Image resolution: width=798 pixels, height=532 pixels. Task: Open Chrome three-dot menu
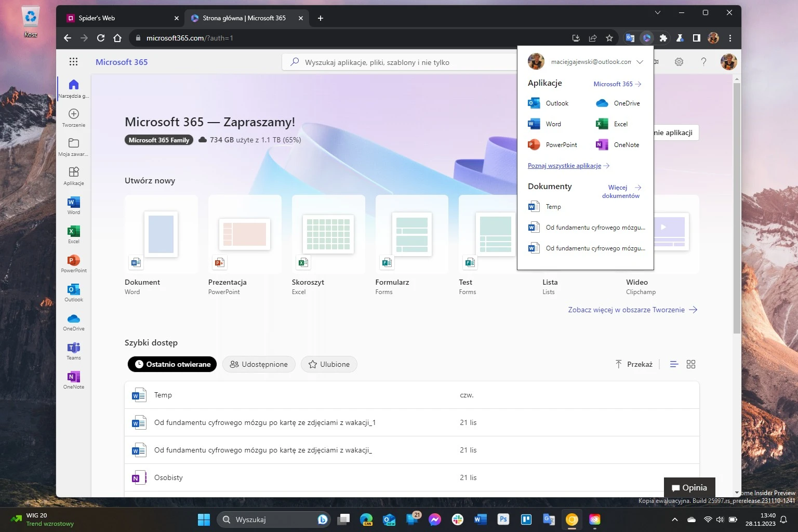pyautogui.click(x=730, y=38)
